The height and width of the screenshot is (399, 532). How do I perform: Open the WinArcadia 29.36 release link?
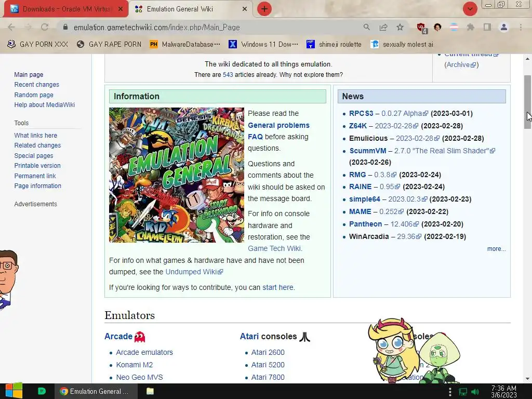409,236
